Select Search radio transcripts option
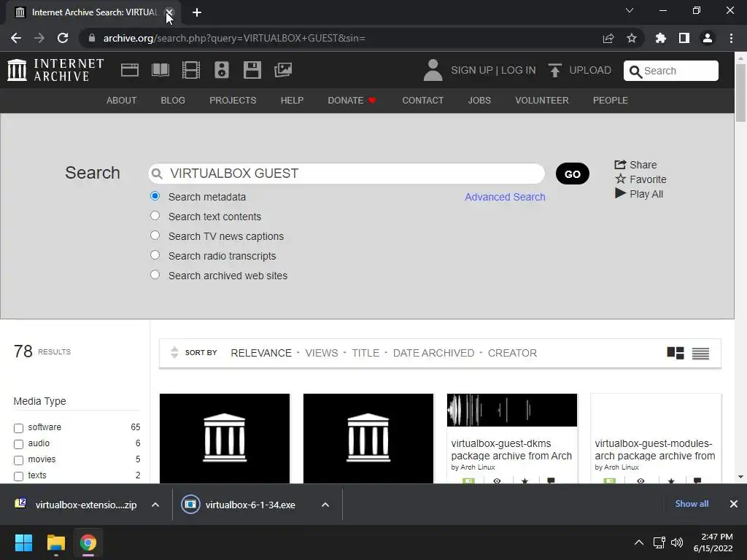The height and width of the screenshot is (560, 747). 155,254
